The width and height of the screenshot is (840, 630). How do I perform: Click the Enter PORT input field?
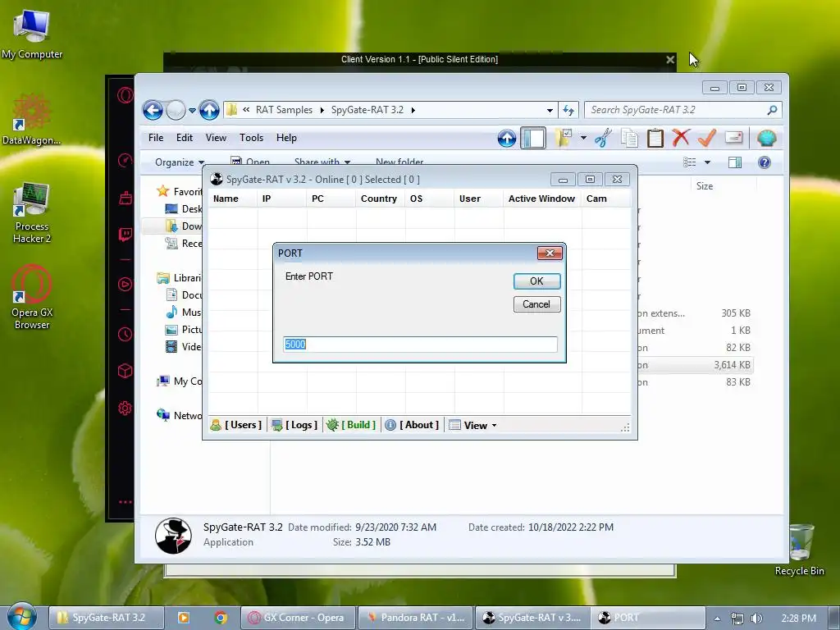420,344
